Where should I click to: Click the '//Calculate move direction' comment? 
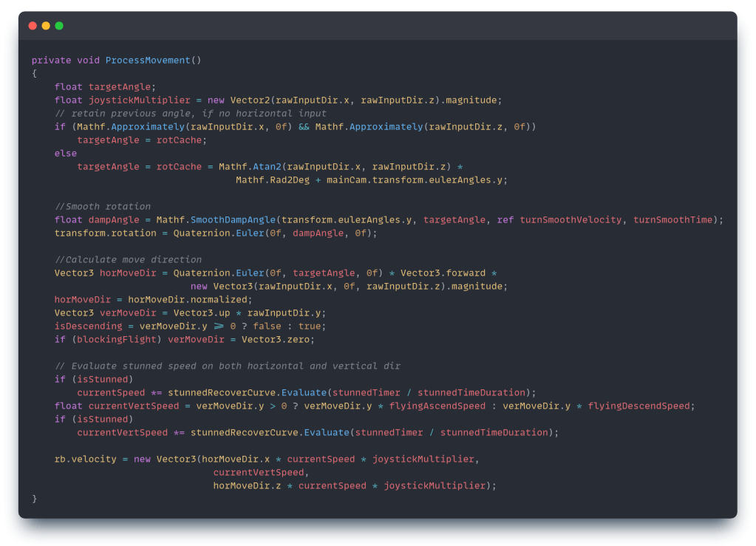coord(128,259)
